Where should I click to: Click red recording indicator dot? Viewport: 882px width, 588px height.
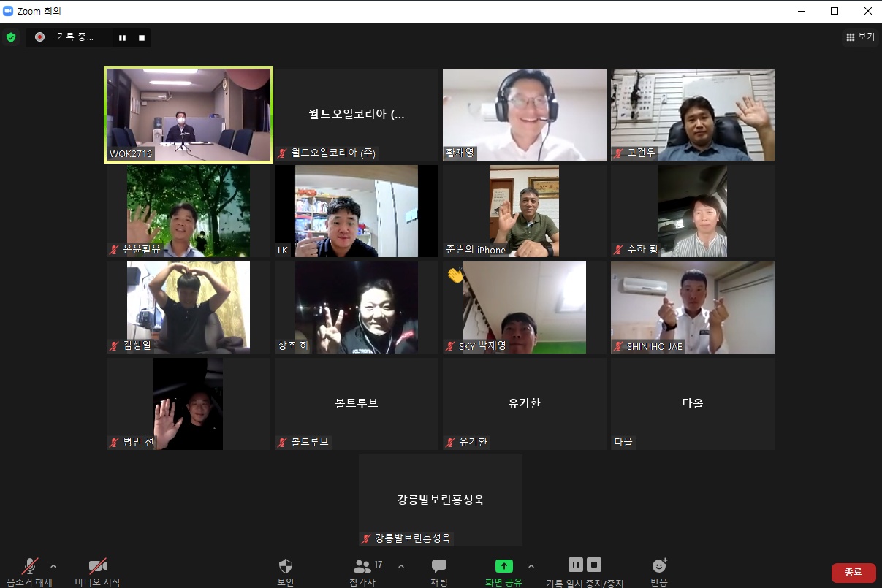pos(39,37)
